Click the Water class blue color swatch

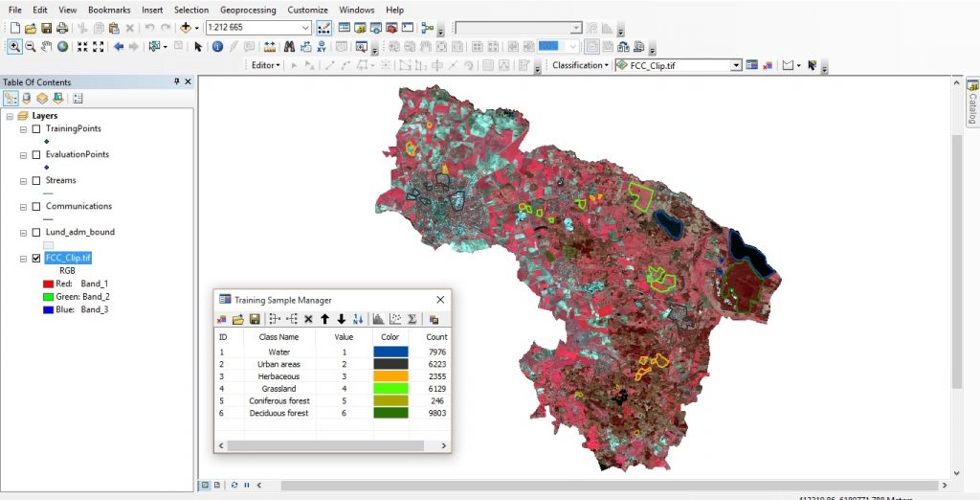point(390,352)
